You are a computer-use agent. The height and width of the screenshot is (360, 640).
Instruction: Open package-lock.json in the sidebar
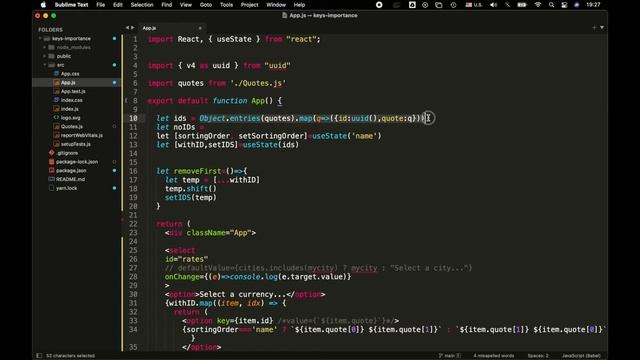click(x=77, y=162)
